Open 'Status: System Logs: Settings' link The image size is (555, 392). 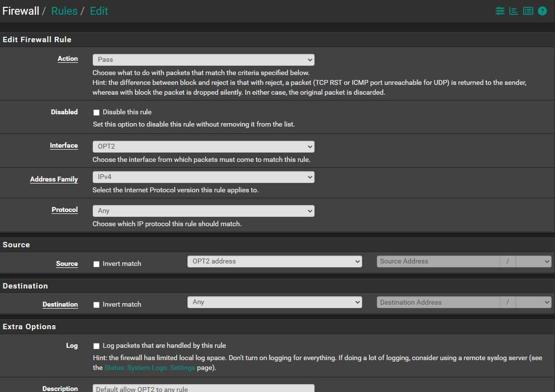pyautogui.click(x=150, y=367)
